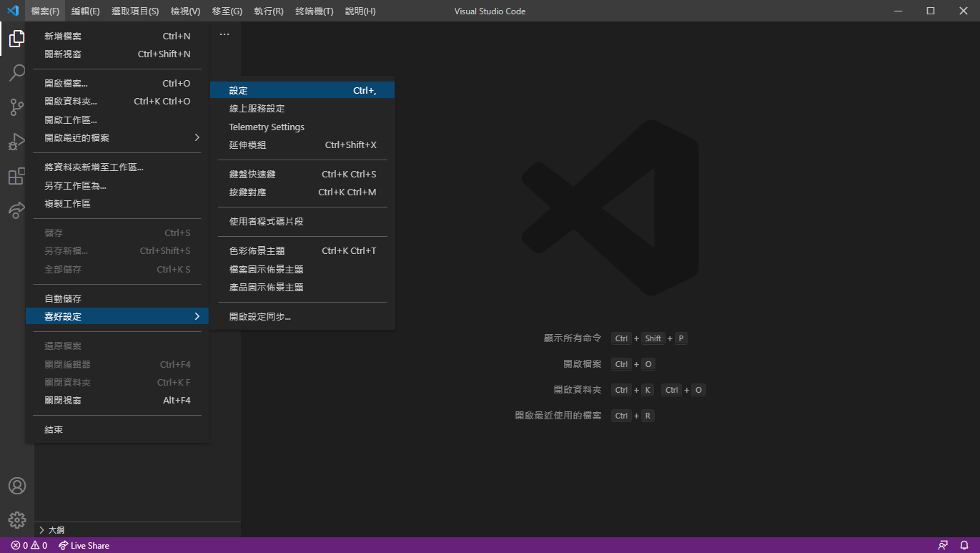980x553 pixels.
Task: Open the Extensions view icon
Action: (16, 176)
